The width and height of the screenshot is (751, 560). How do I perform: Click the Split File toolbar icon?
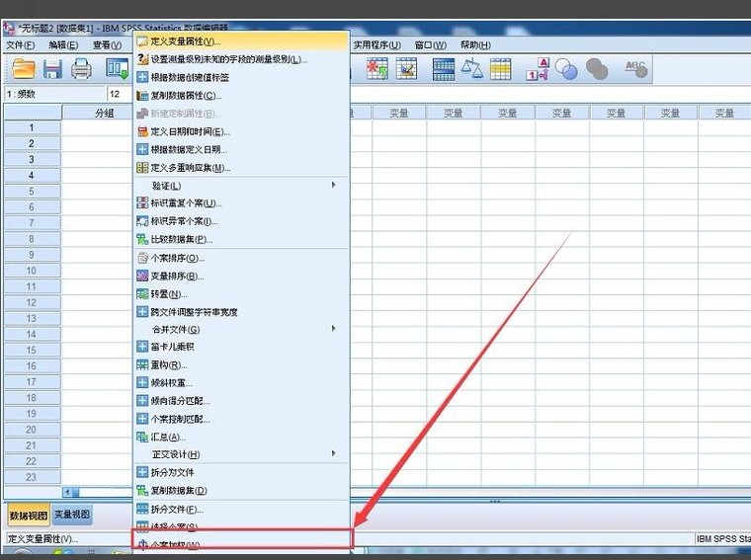click(444, 69)
